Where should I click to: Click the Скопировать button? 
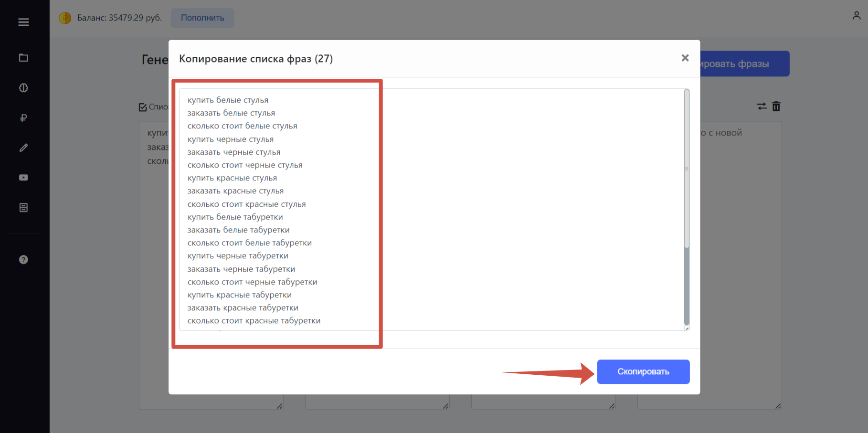click(x=643, y=371)
